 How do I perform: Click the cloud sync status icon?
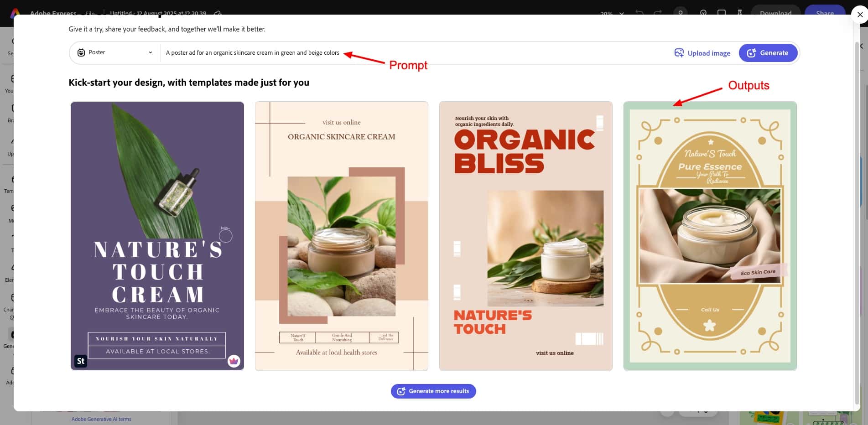(x=218, y=13)
